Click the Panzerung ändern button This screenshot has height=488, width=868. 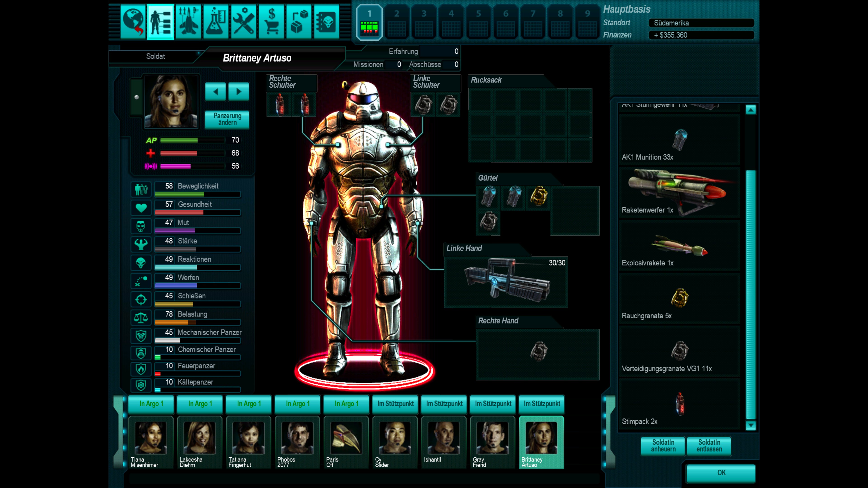click(227, 119)
